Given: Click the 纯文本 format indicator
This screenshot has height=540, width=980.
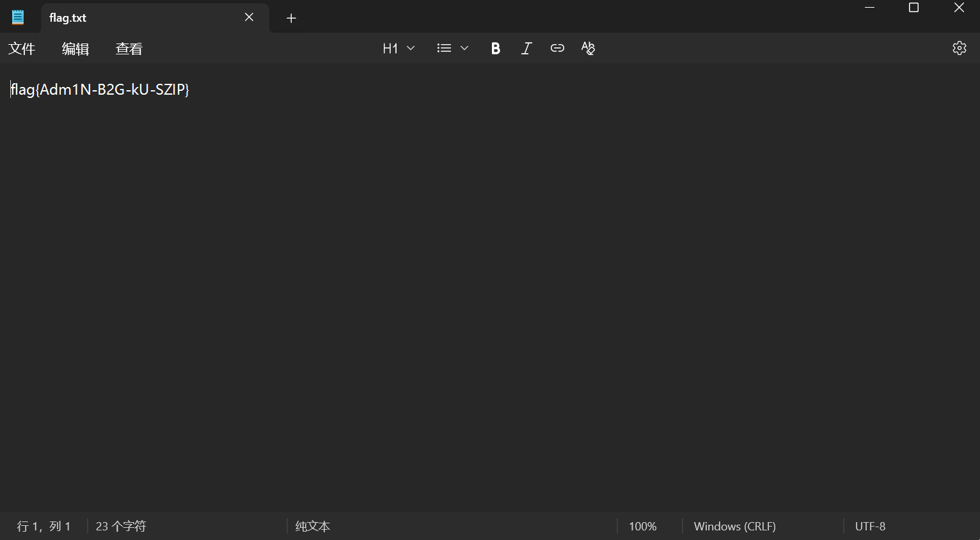Looking at the screenshot, I should 313,526.
